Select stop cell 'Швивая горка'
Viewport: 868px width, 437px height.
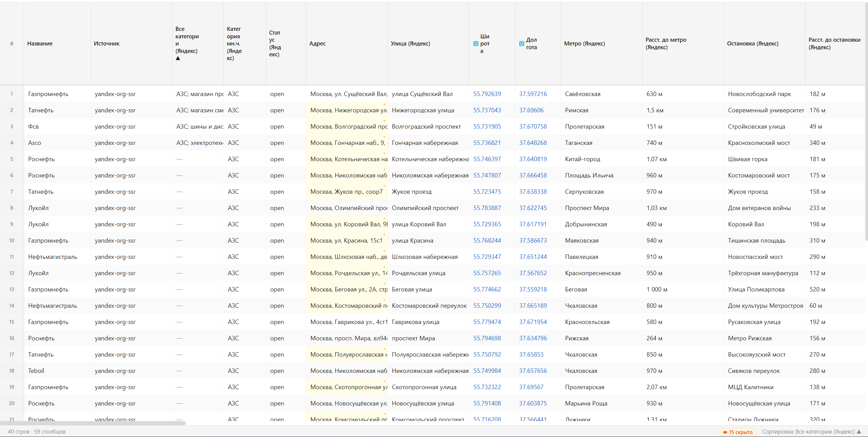click(764, 159)
